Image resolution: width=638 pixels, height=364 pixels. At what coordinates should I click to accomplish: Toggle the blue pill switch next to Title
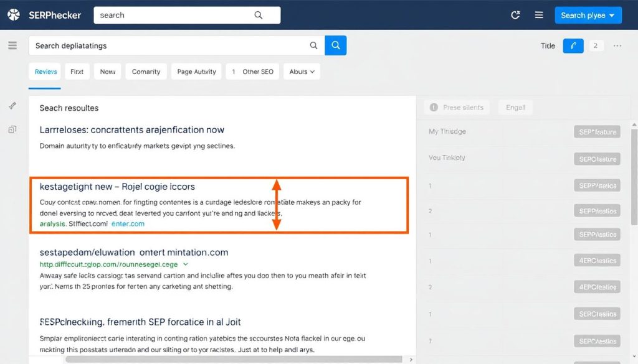click(x=573, y=45)
